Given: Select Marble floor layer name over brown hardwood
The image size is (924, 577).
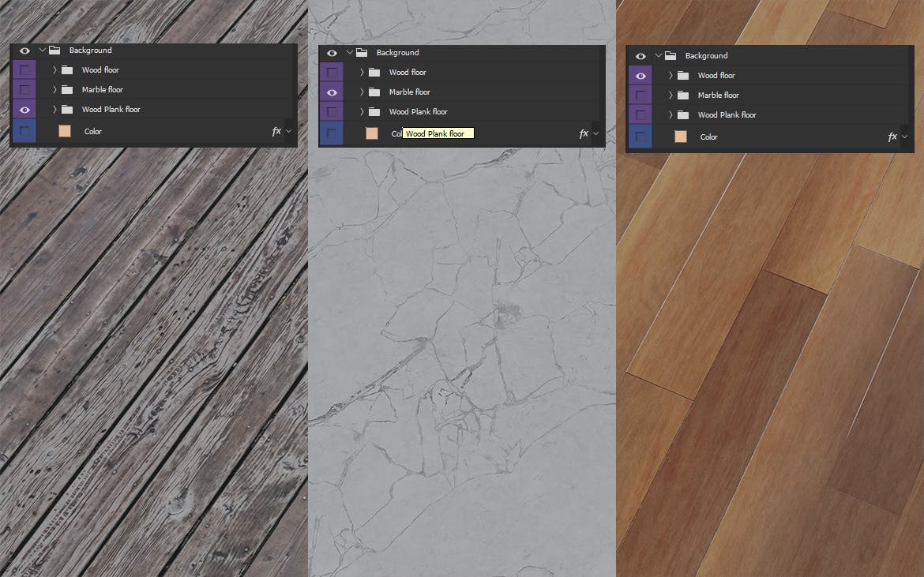Looking at the screenshot, I should pyautogui.click(x=718, y=95).
